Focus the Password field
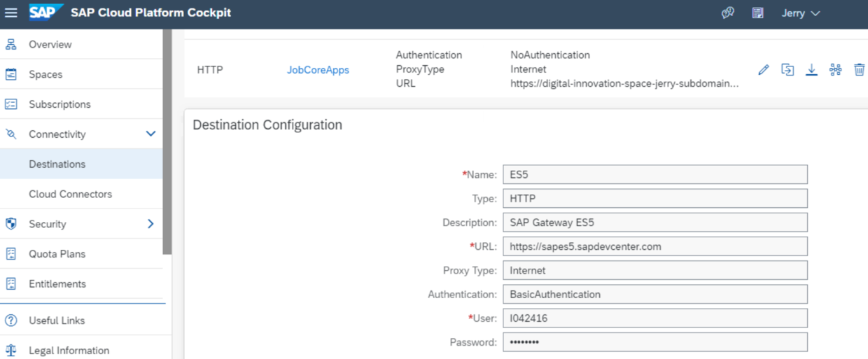The width and height of the screenshot is (868, 359). click(x=654, y=342)
